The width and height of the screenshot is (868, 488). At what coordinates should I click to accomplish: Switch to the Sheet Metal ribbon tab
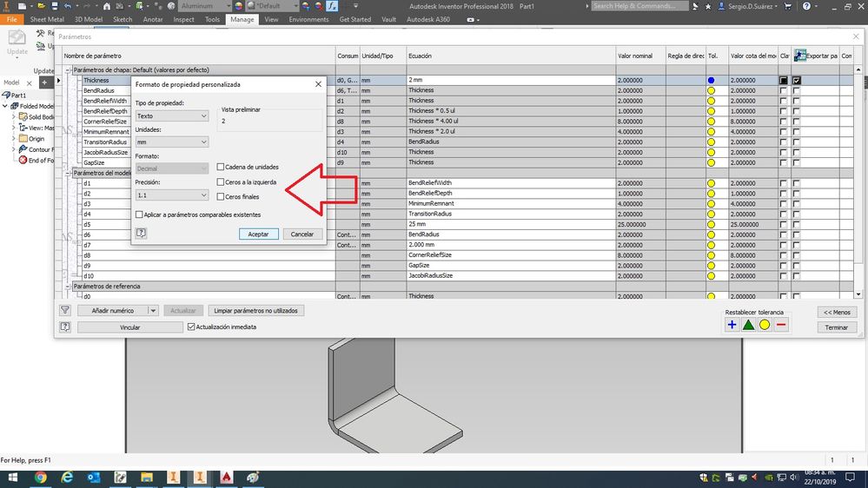point(47,19)
